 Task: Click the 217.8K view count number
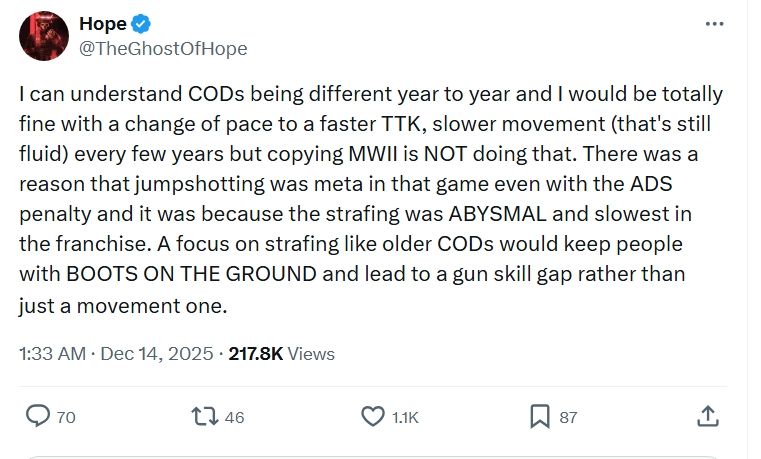pos(256,354)
